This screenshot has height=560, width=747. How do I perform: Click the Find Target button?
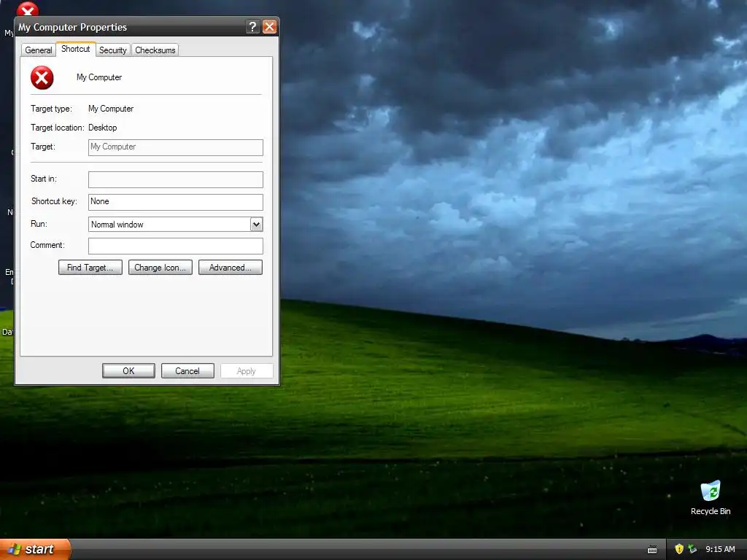pos(90,268)
